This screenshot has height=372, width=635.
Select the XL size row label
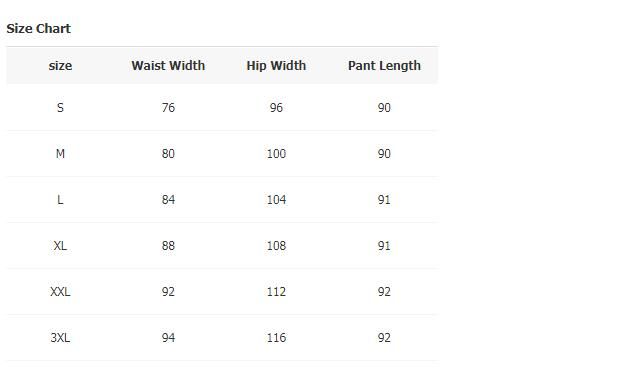60,246
